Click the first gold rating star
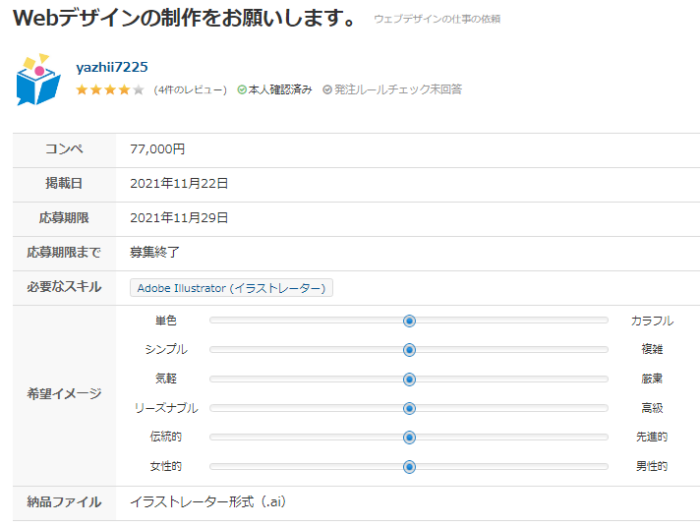Screen dimensions: 700x526 point(82,90)
